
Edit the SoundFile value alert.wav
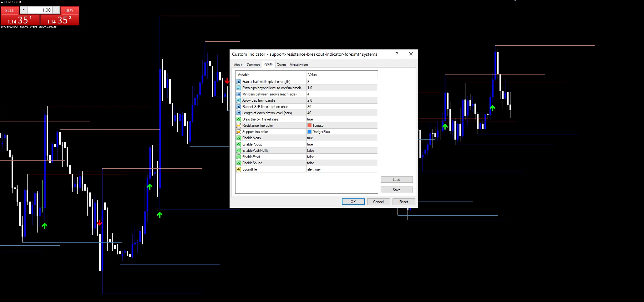(x=342, y=169)
